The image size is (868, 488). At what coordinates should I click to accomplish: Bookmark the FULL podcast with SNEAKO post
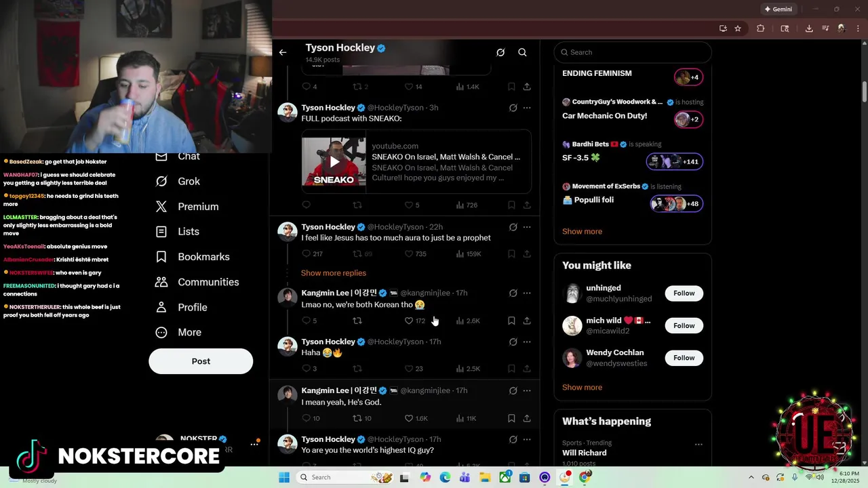click(511, 205)
